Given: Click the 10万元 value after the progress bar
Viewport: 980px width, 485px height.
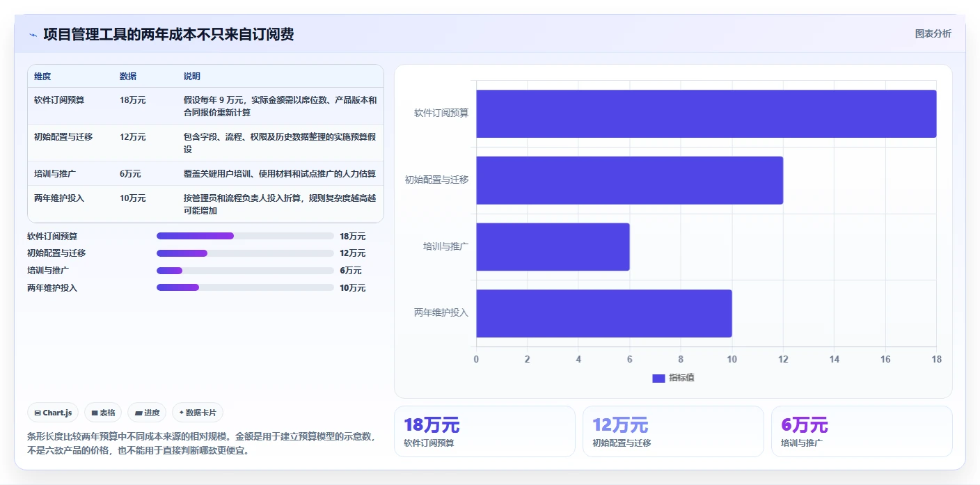Looking at the screenshot, I should [353, 287].
